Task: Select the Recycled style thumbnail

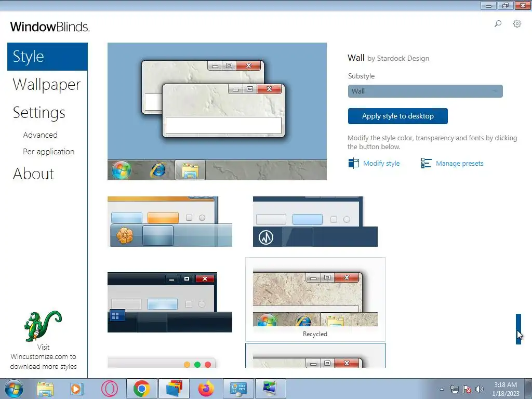Action: tap(315, 299)
